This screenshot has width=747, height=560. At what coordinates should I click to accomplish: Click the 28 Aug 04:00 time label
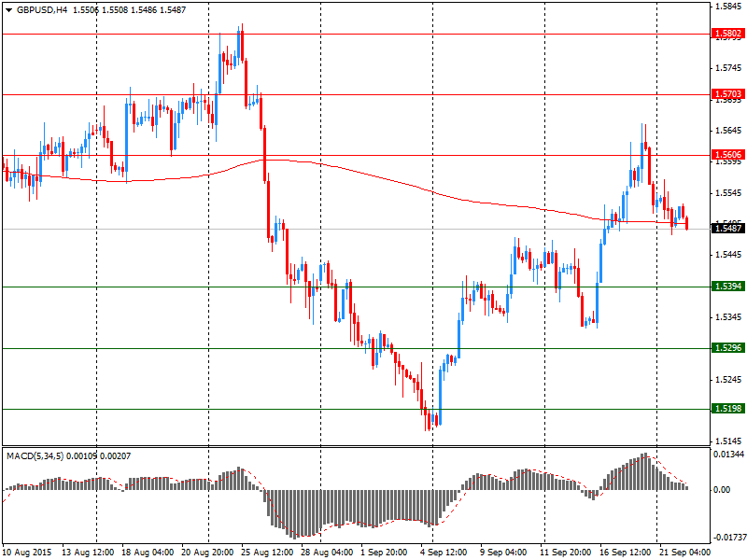tap(327, 553)
